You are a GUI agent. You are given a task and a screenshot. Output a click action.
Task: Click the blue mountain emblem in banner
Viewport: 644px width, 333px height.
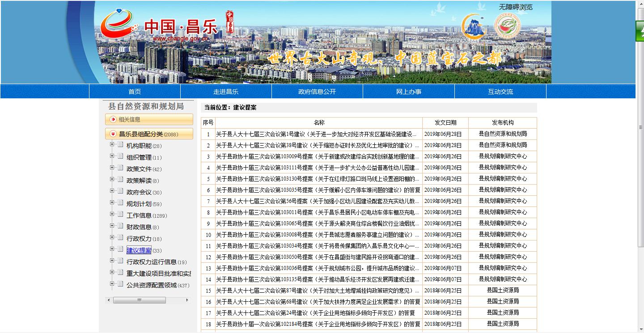474,27
